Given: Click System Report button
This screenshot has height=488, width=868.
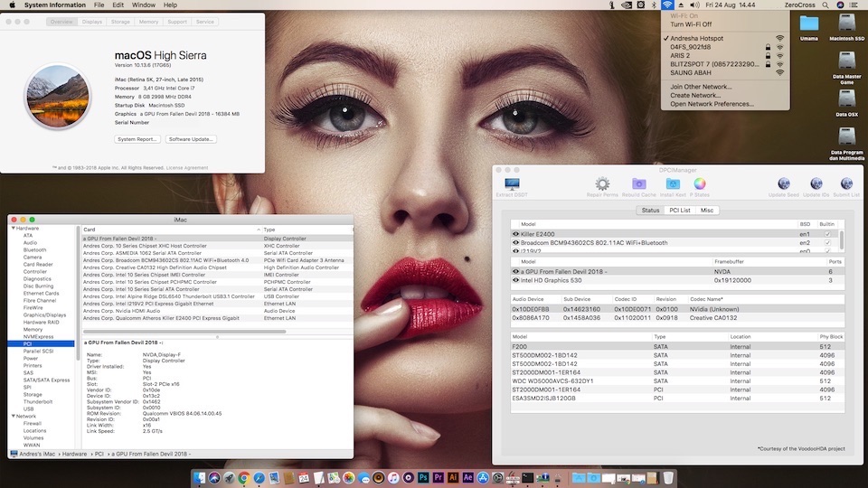Looking at the screenshot, I should [137, 139].
